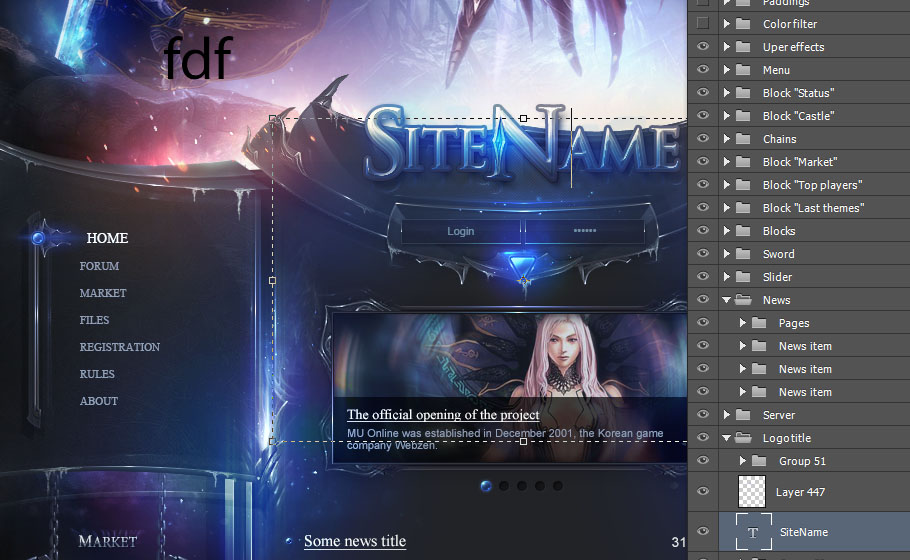This screenshot has width=910, height=560.
Task: Click the SiteName layer label
Action: [x=804, y=532]
